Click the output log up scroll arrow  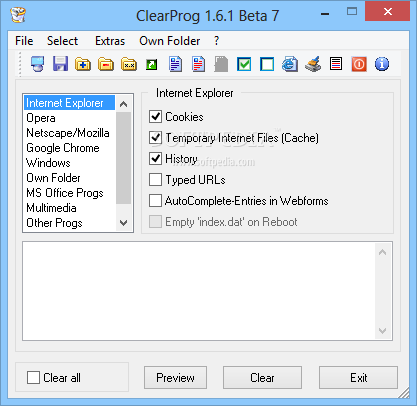[x=383, y=252]
